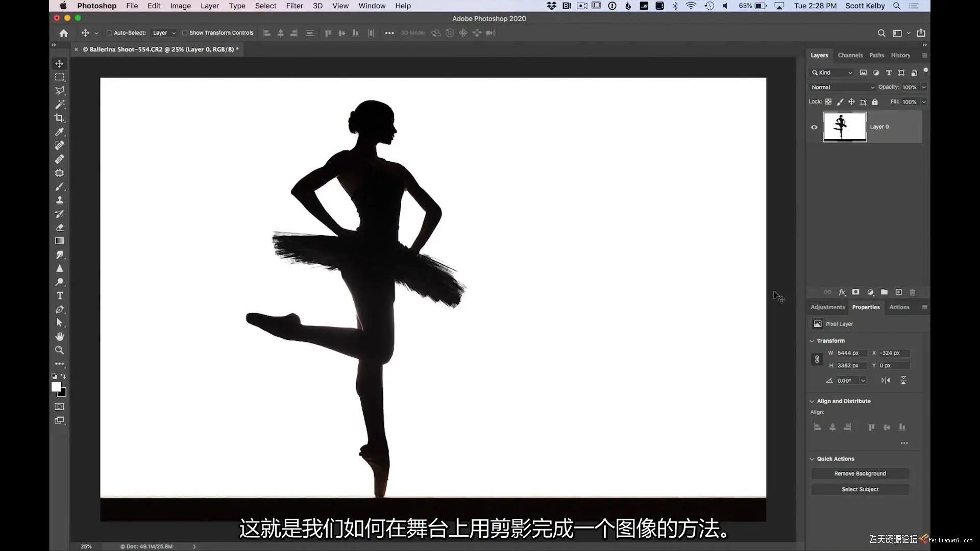Switch to the Channels tab
The width and height of the screenshot is (980, 551).
(850, 55)
